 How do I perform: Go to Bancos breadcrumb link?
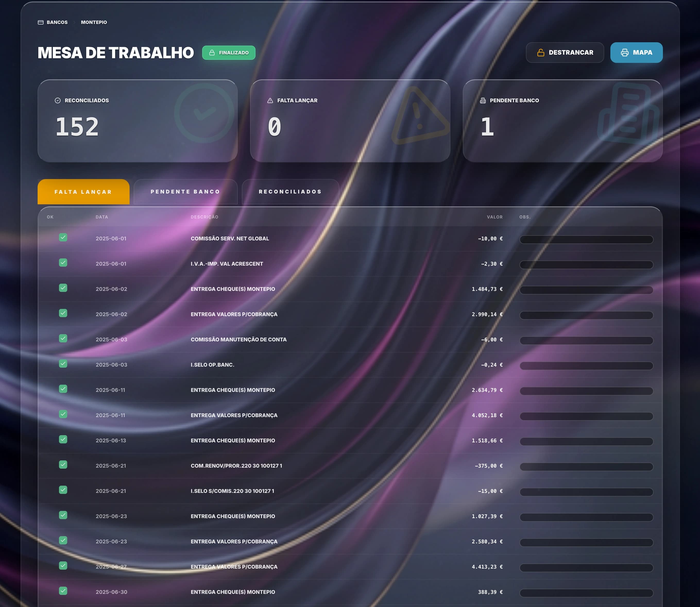pos(57,22)
